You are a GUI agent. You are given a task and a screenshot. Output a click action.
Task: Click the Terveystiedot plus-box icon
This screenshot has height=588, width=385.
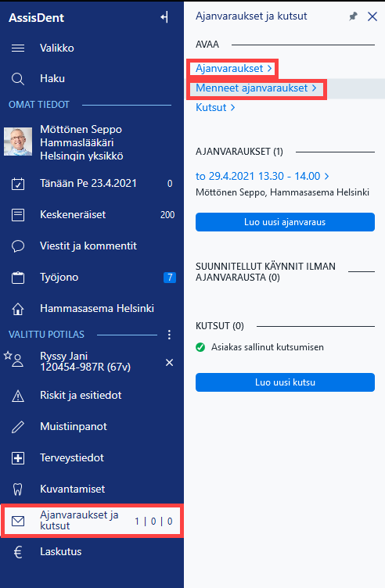[x=18, y=458]
